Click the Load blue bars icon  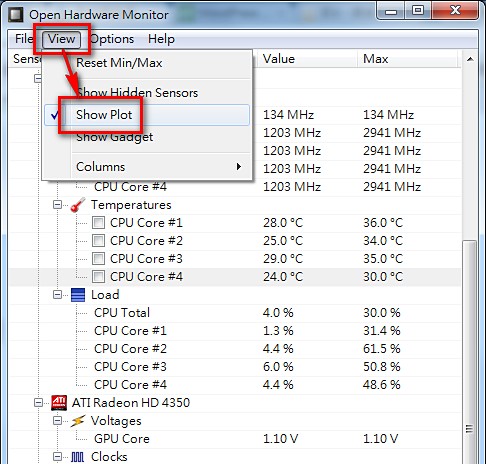[78, 295]
